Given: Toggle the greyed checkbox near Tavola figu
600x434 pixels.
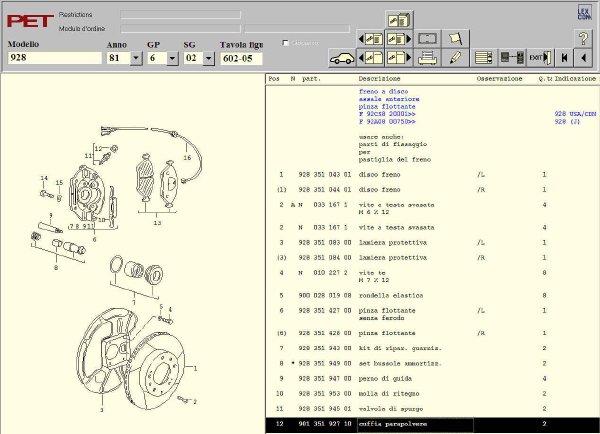Looking at the screenshot, I should pyautogui.click(x=285, y=43).
